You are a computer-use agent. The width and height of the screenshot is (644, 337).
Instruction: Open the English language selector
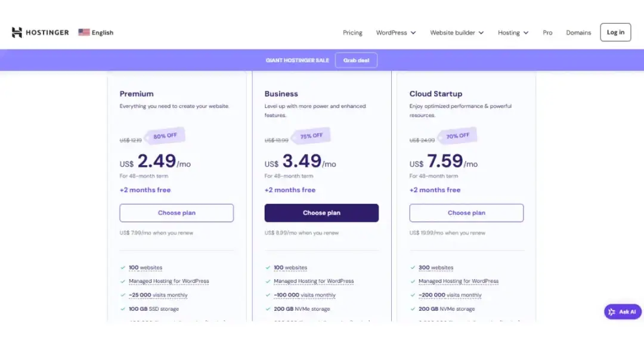click(95, 32)
